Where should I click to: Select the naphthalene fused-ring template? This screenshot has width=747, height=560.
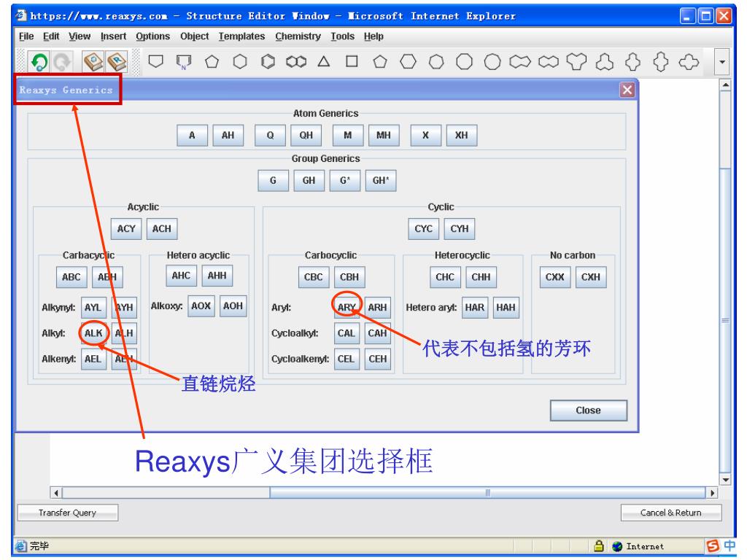click(x=296, y=62)
